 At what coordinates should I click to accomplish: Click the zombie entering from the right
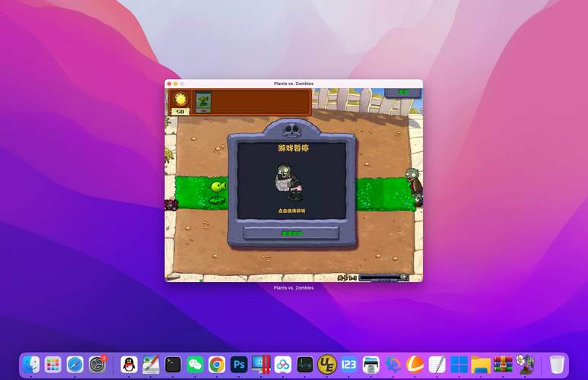(415, 187)
